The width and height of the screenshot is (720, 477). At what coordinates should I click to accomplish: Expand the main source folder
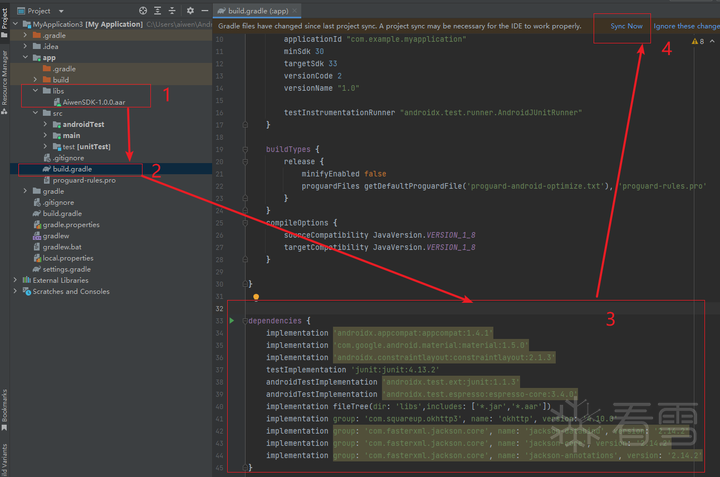click(45, 135)
